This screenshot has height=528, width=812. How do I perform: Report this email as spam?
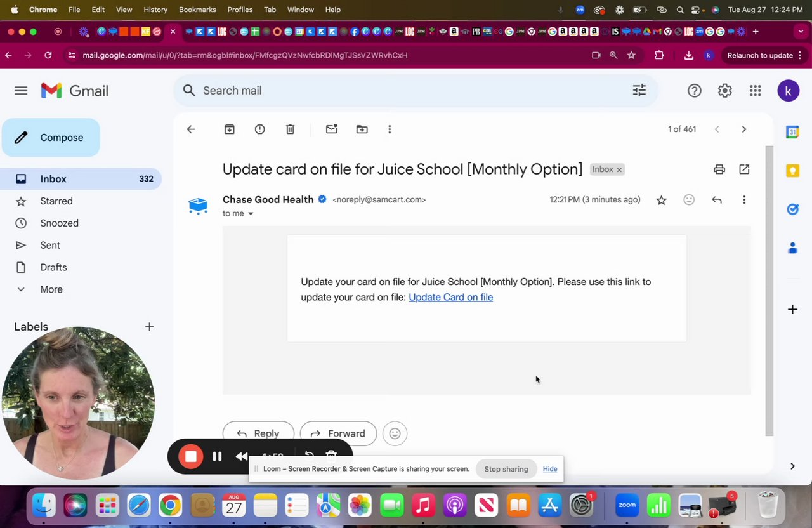(x=260, y=129)
